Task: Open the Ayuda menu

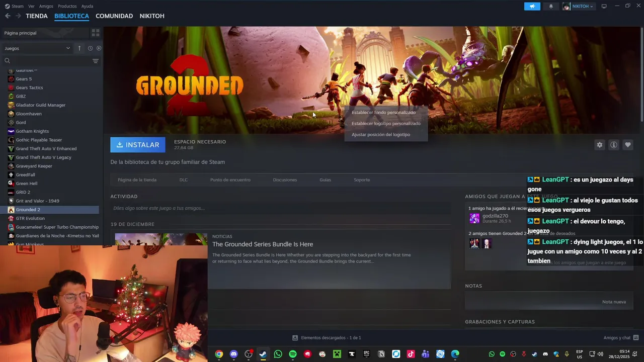Action: tap(87, 6)
